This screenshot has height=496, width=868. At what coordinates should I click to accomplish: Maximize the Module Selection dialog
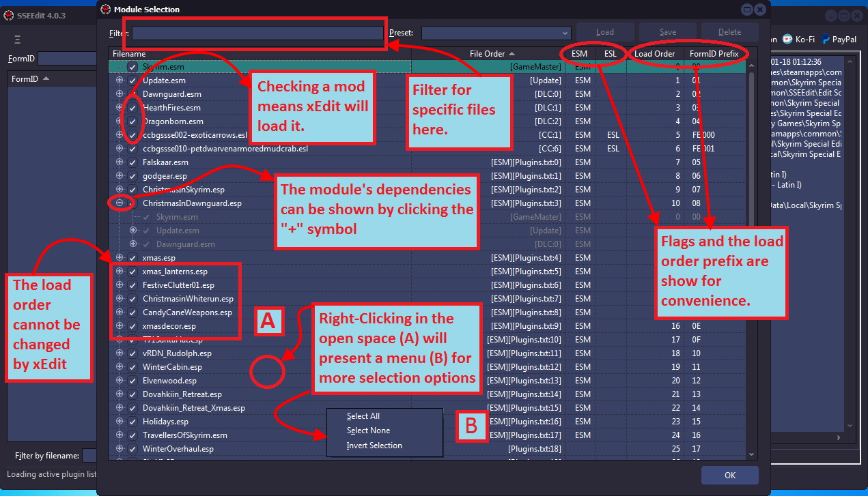747,9
